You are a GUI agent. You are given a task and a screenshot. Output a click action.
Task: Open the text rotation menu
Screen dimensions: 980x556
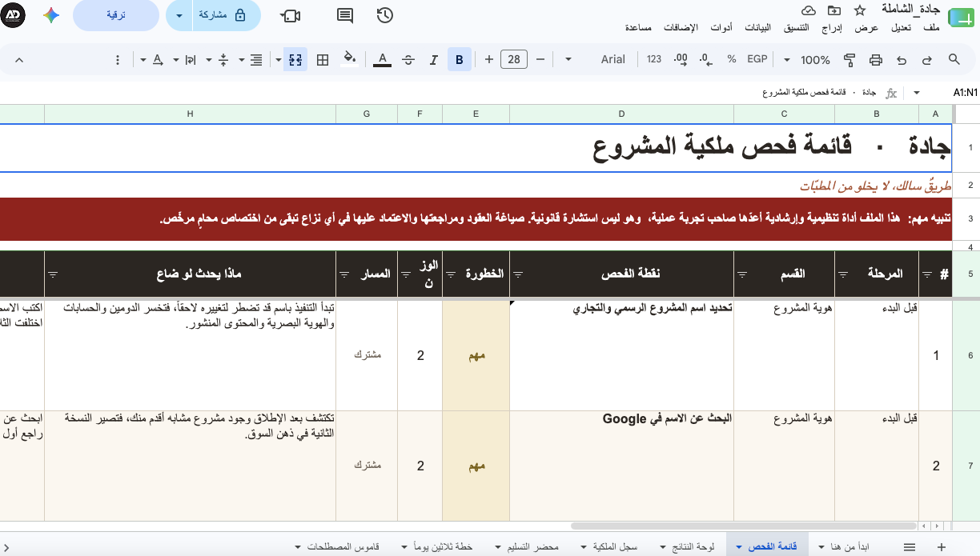[158, 59]
